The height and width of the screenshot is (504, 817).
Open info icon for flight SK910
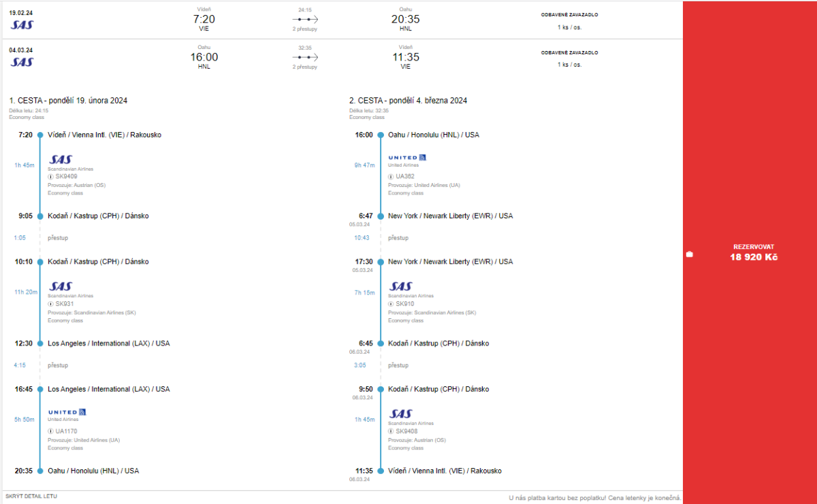[391, 304]
